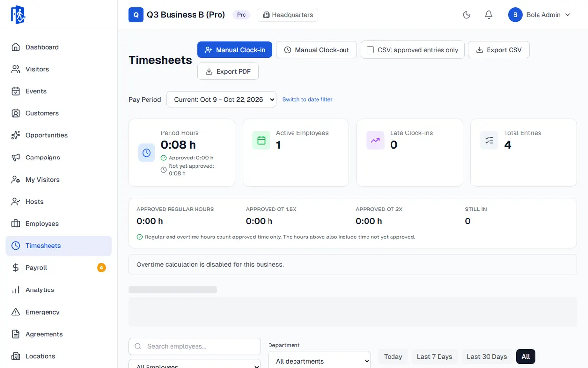Click Overtime calculation is disabled notice
Screen dimensions: 588x368
pyautogui.click(x=353, y=264)
